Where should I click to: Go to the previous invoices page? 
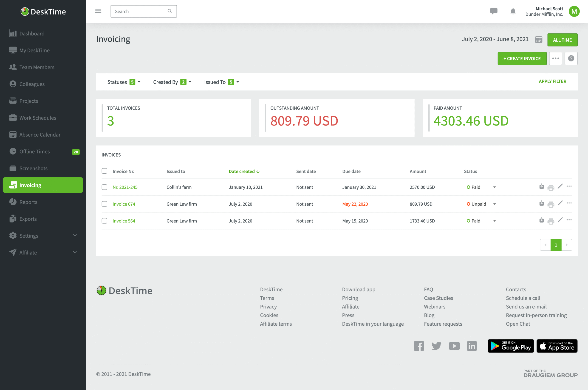pos(545,245)
